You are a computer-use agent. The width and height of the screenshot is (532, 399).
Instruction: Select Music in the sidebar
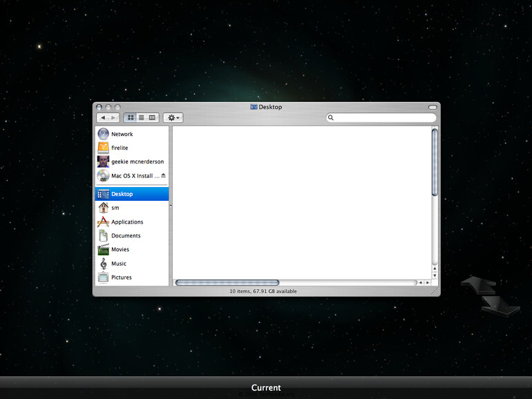118,263
